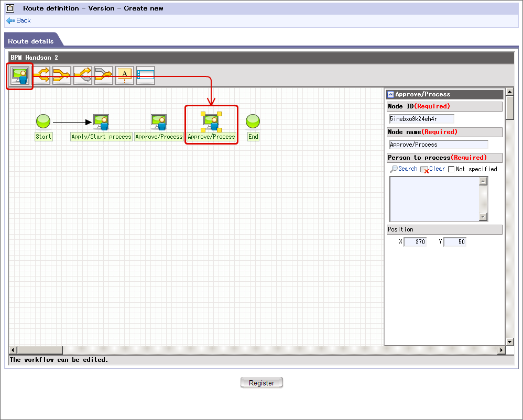The width and height of the screenshot is (523, 420).
Task: Select the Apply/Start process node icon
Action: (x=101, y=122)
